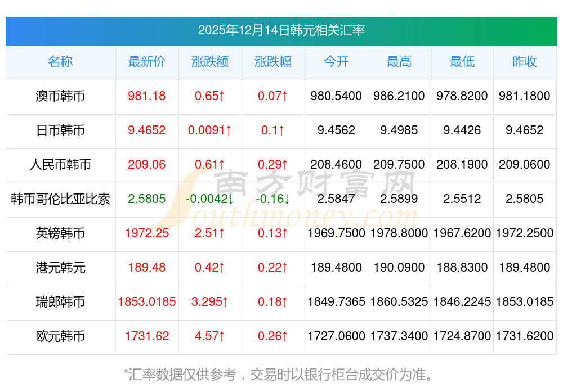Click the 澳币韩币 row name
563x392 pixels.
60,96
